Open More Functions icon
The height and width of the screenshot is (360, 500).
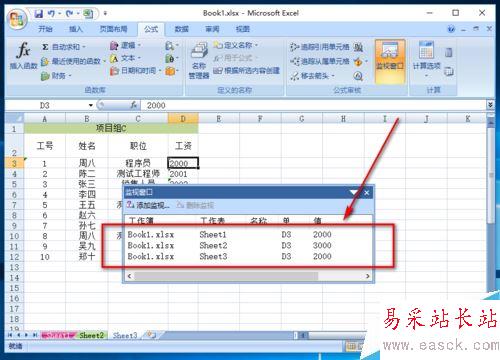[x=170, y=71]
